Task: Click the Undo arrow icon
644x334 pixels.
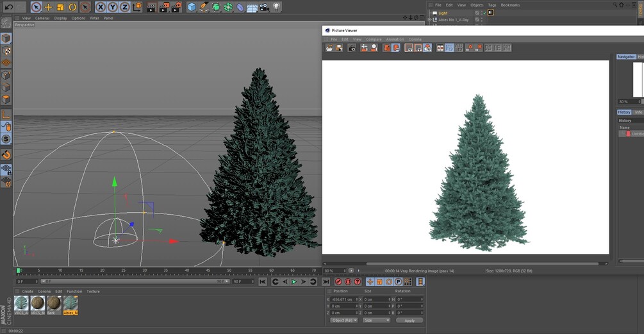Action: [9, 7]
